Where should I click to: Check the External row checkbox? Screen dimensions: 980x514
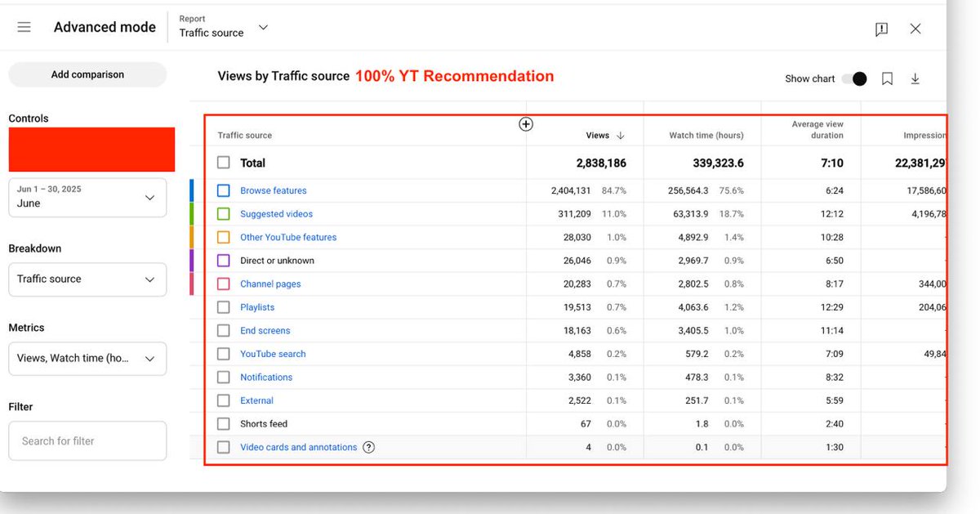click(x=224, y=400)
